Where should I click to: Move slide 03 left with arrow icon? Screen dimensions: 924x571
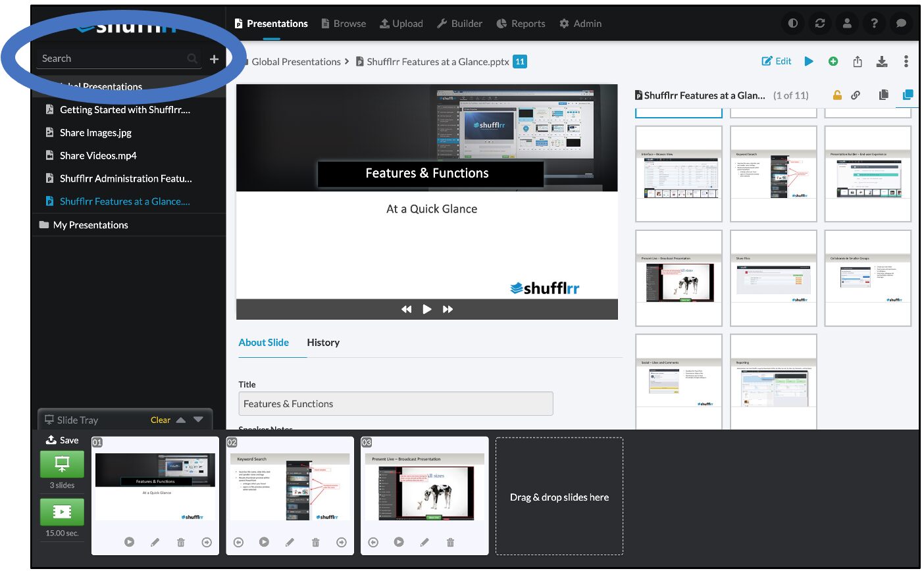point(373,542)
